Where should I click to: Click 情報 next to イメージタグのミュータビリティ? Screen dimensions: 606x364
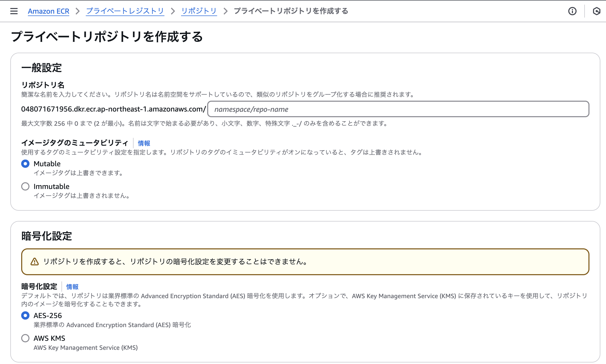click(x=144, y=143)
